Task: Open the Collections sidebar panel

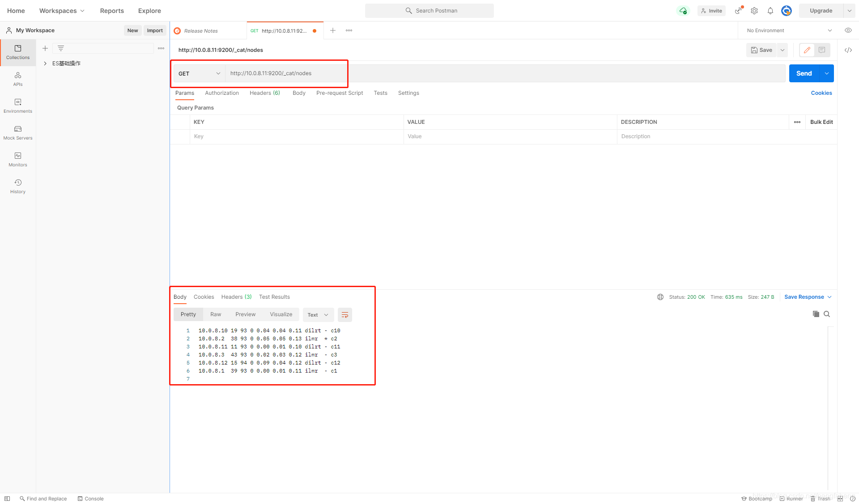Action: pyautogui.click(x=18, y=52)
